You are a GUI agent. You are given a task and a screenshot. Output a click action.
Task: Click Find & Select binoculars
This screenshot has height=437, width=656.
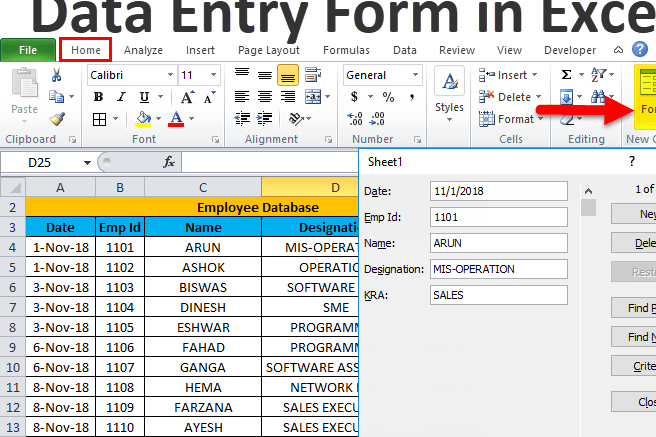point(598,97)
